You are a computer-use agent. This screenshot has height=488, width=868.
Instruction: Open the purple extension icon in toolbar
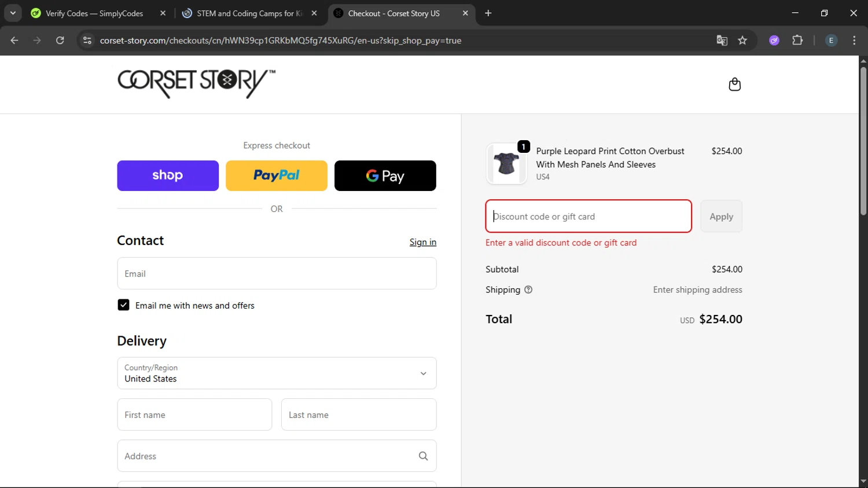(x=774, y=41)
